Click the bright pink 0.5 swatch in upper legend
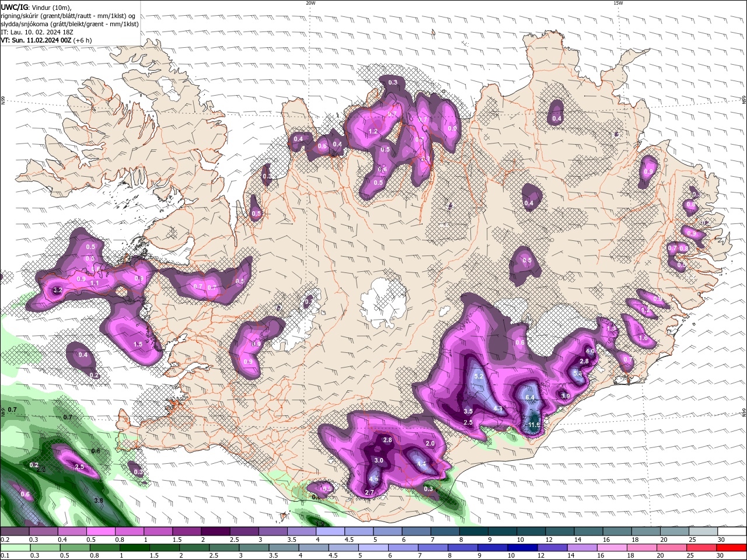747x560 pixels. click(100, 532)
